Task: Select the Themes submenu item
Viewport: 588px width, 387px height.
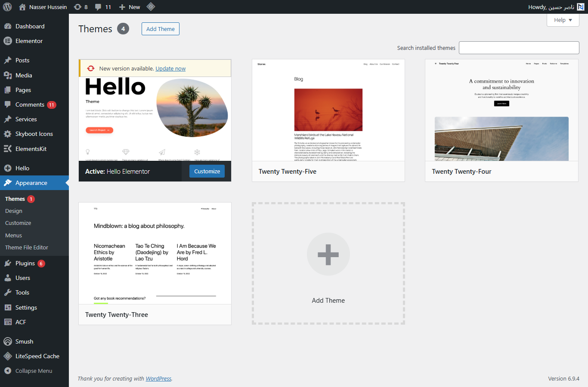Action: [x=15, y=199]
